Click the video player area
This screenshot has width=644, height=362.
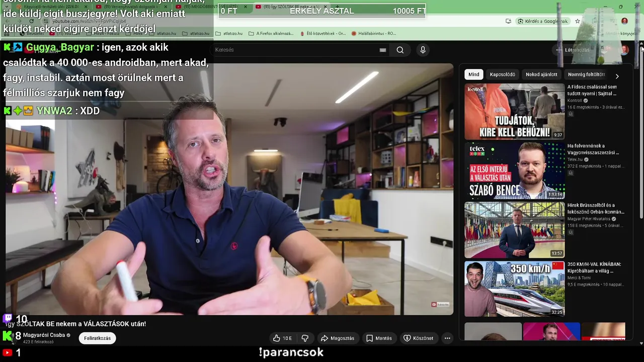coord(229,189)
